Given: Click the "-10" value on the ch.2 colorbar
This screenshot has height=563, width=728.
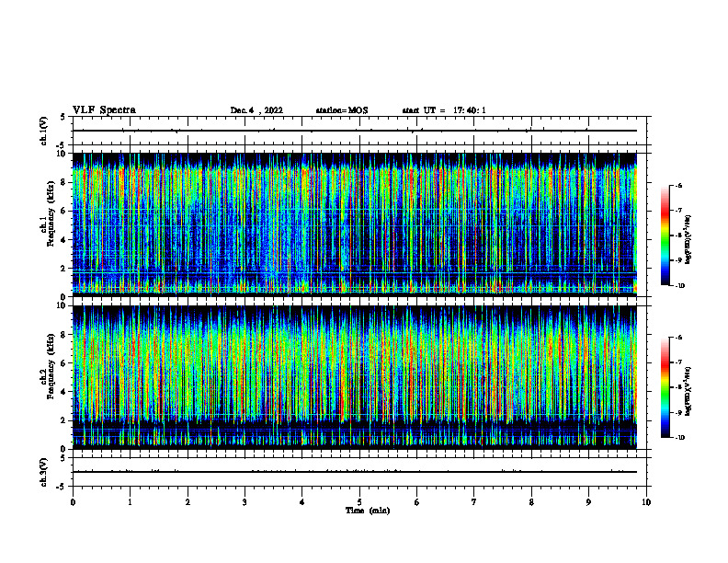Looking at the screenshot, I should (679, 438).
